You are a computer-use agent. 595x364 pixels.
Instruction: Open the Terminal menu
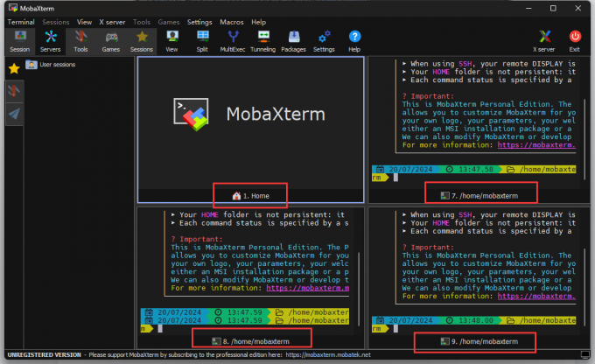pyautogui.click(x=21, y=22)
